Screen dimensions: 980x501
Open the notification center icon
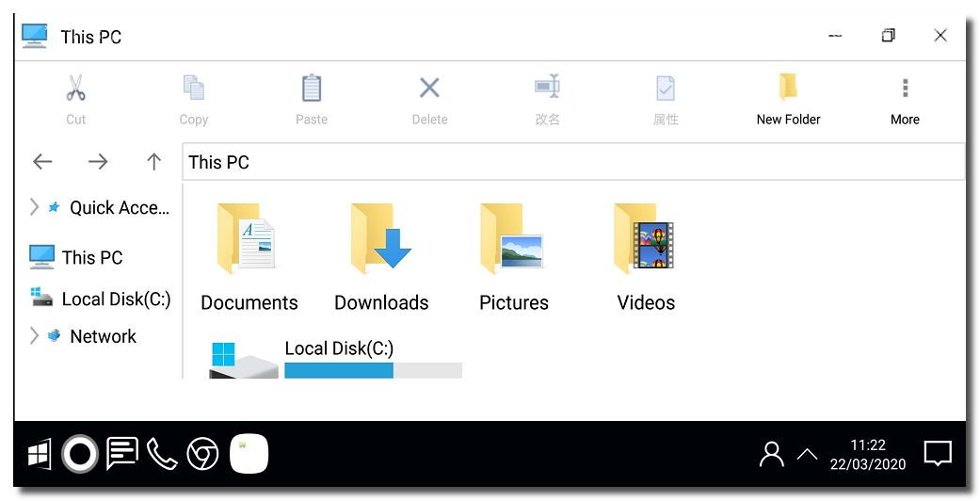click(938, 454)
